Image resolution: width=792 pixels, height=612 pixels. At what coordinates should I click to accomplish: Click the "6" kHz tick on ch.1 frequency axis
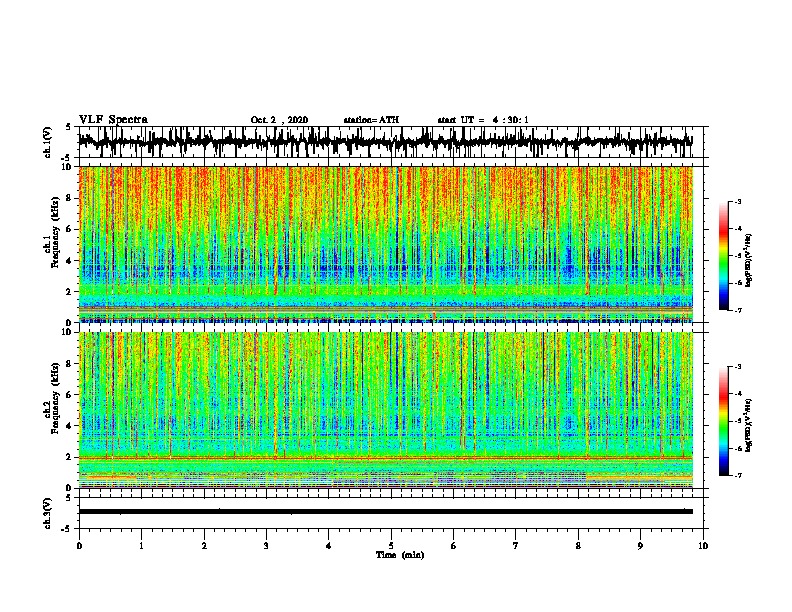click(69, 229)
